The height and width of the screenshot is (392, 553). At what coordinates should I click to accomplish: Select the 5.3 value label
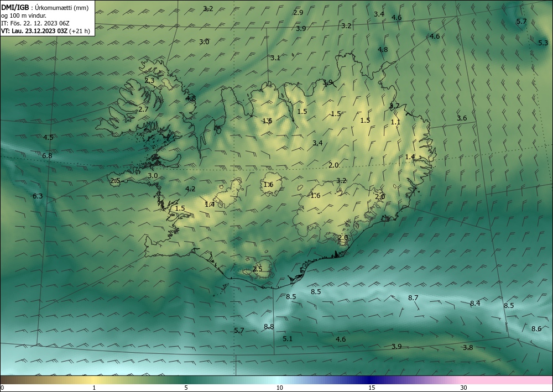543,43
